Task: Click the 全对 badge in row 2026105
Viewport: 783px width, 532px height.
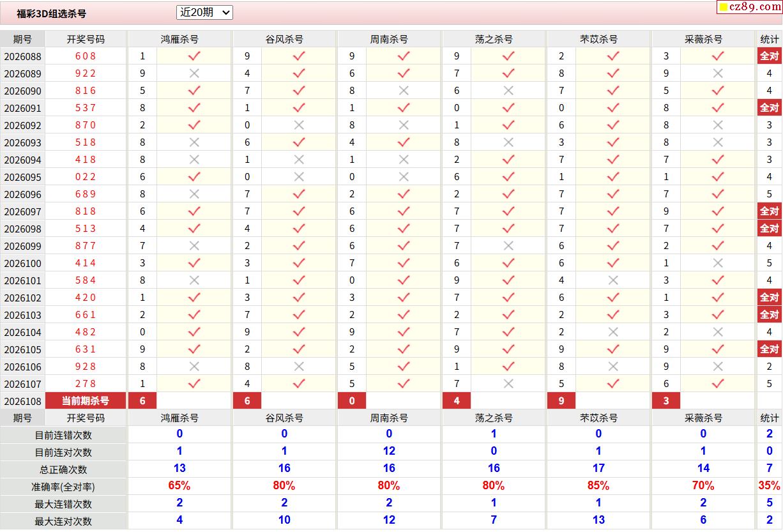Action: pyautogui.click(x=769, y=349)
